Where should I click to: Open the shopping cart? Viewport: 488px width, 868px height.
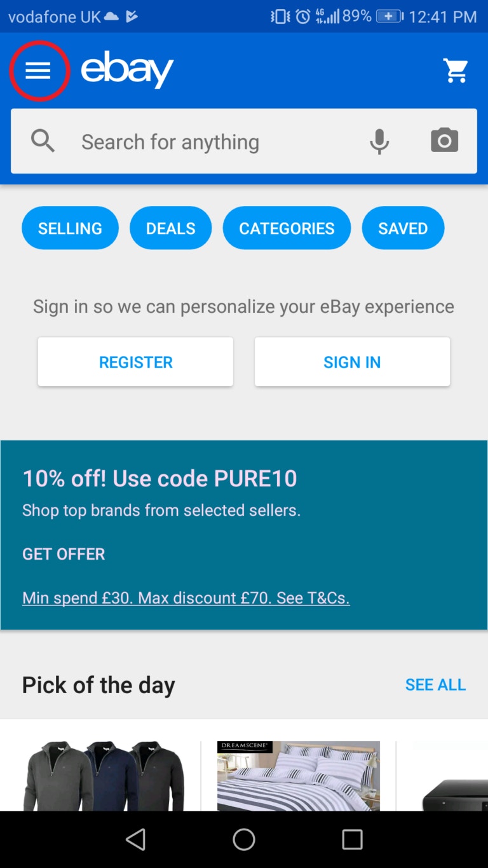(456, 71)
